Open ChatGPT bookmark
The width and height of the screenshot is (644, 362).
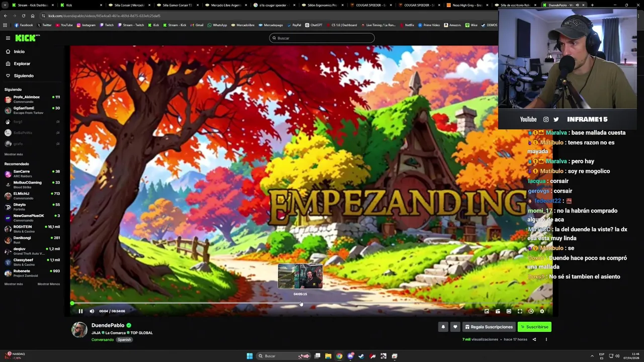(x=314, y=25)
